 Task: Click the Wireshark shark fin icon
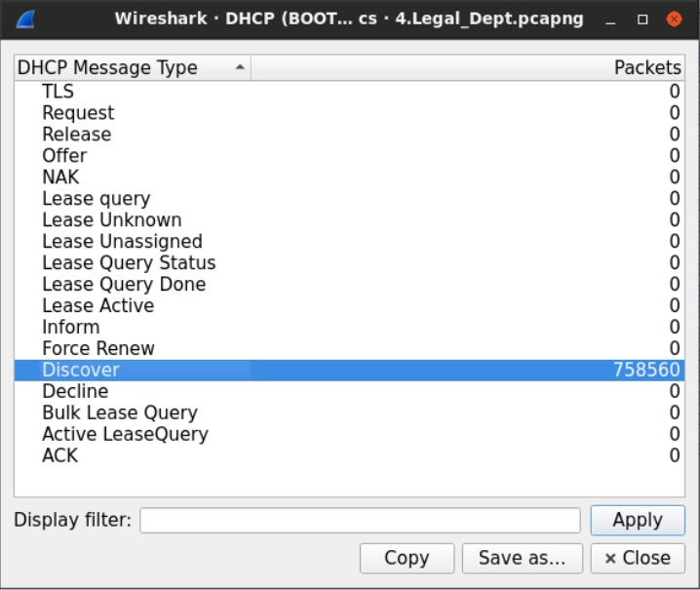[x=26, y=19]
